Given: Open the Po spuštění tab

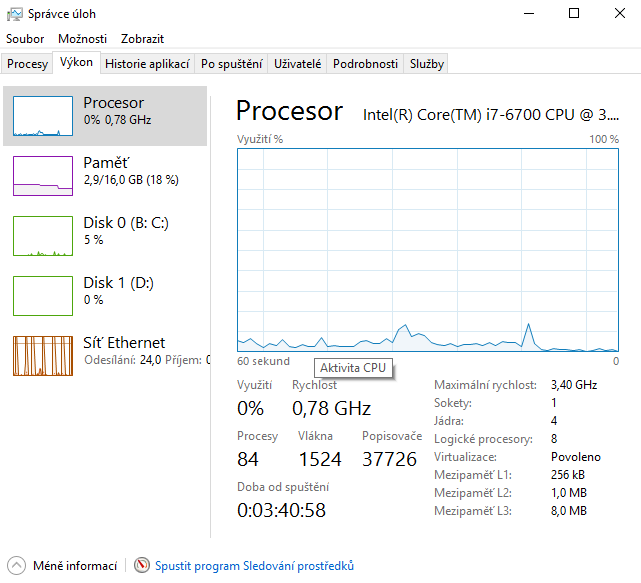Looking at the screenshot, I should 231,64.
